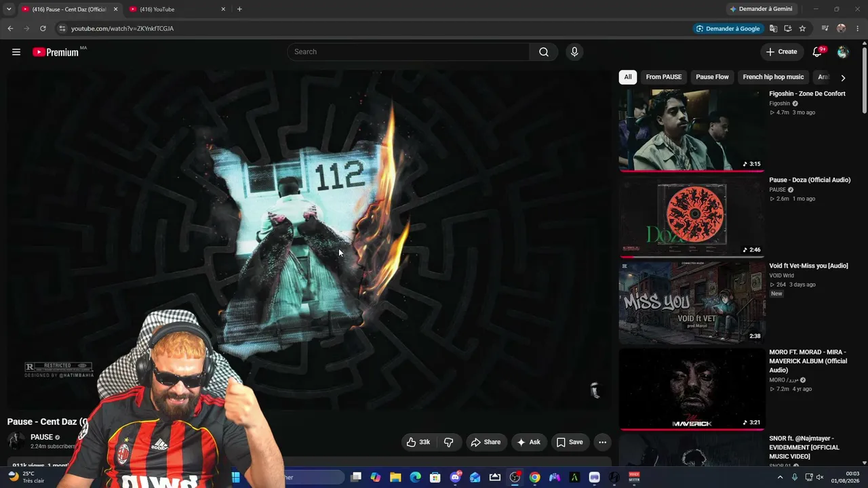Open Figoshin - Zone De Confort thumbnail

pyautogui.click(x=692, y=130)
